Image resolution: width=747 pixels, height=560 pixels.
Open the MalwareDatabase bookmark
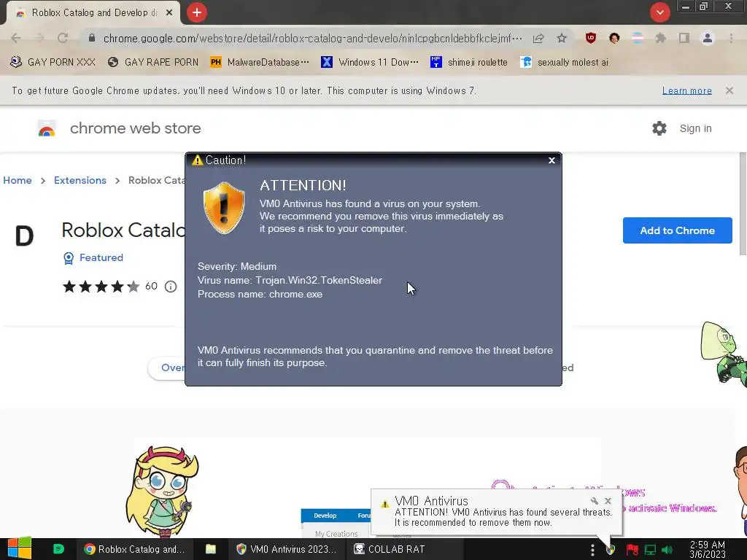point(260,63)
